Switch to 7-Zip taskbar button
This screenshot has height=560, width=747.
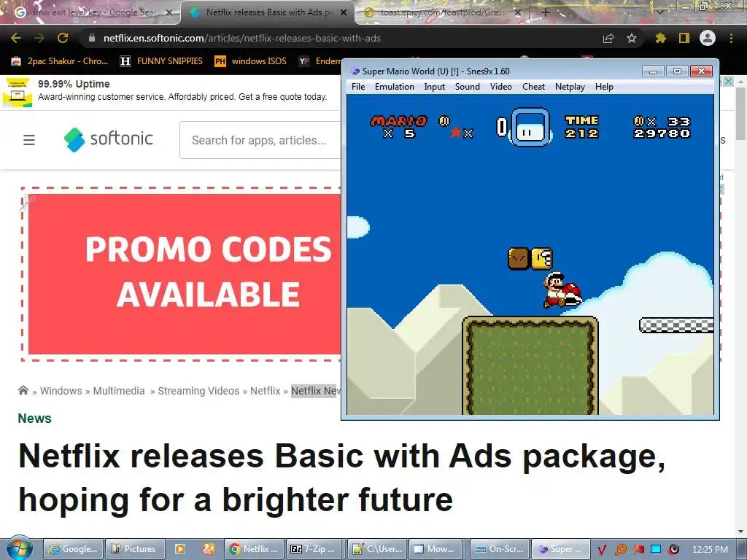coord(315,549)
